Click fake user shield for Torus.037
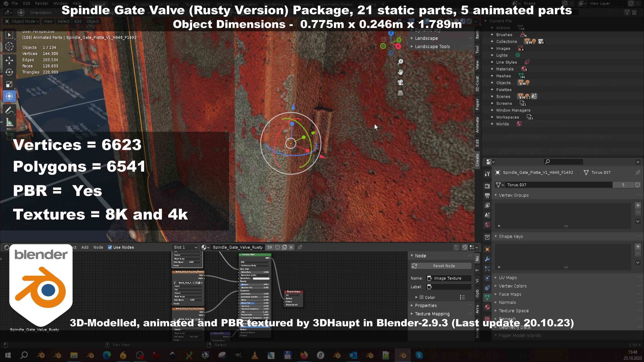 point(637,185)
